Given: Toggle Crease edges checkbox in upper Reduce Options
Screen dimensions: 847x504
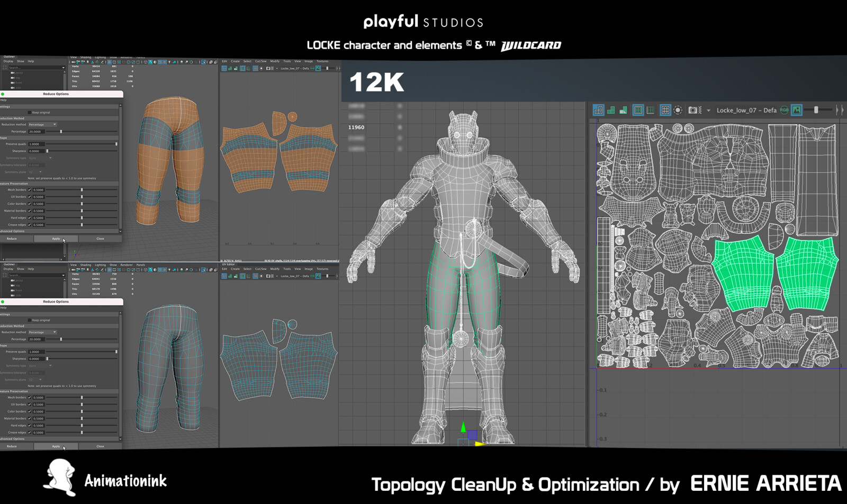Looking at the screenshot, I should tap(29, 225).
